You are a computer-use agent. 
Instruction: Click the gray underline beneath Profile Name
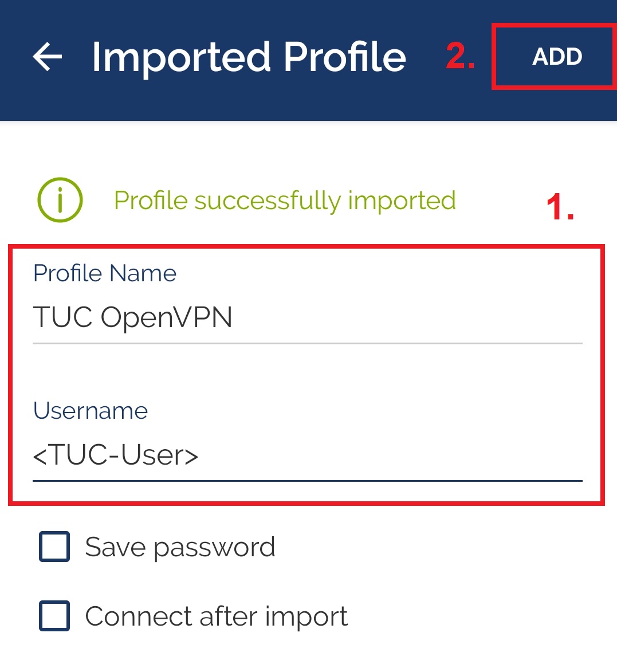coord(308,343)
